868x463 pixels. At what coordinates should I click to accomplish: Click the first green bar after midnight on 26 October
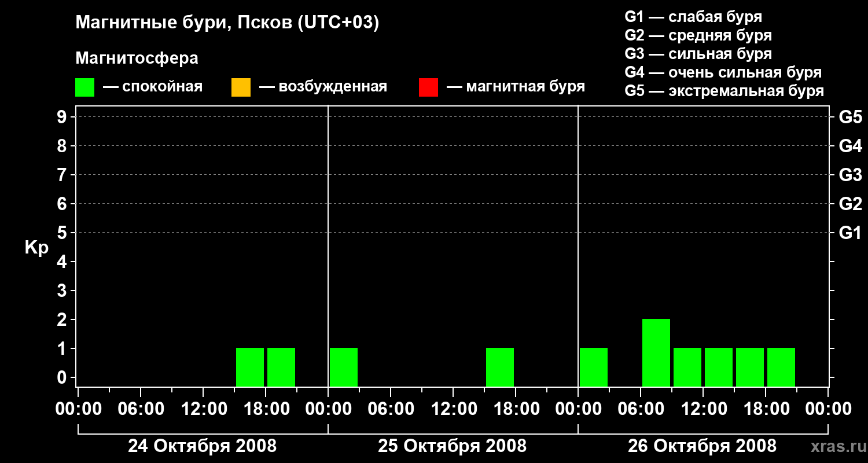click(x=594, y=367)
